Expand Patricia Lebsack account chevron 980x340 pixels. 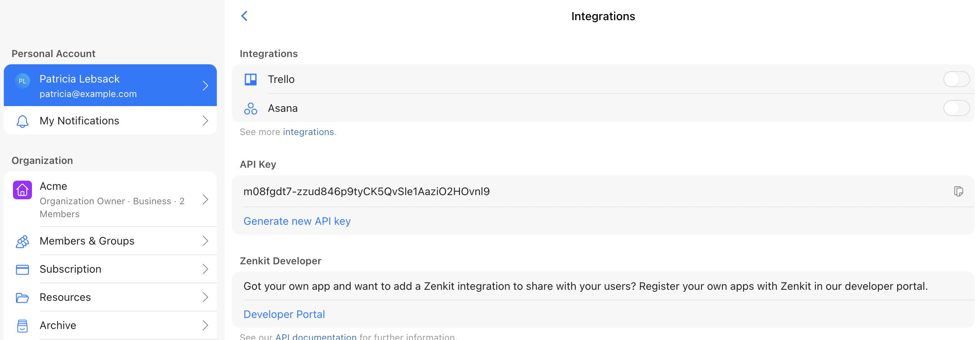[205, 86]
